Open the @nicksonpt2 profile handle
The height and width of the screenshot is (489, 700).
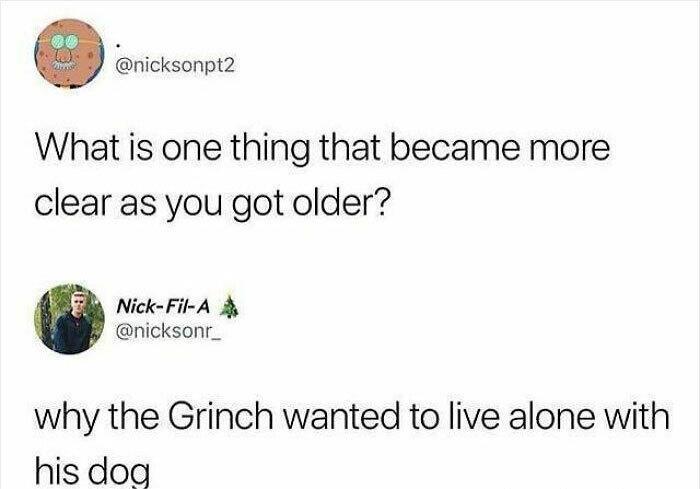point(175,66)
